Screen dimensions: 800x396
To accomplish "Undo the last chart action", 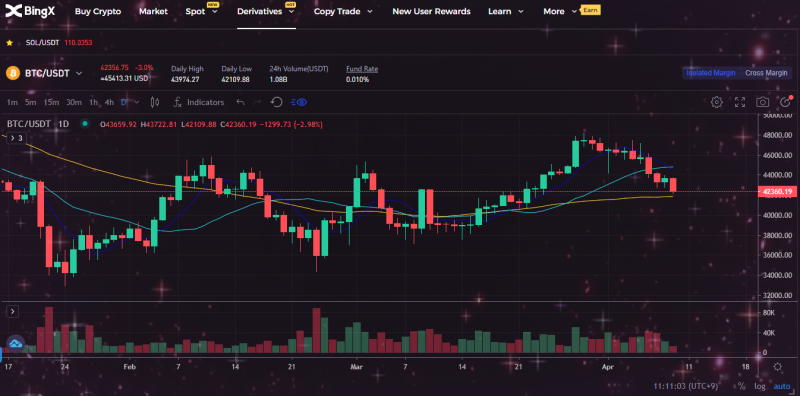I will [241, 102].
